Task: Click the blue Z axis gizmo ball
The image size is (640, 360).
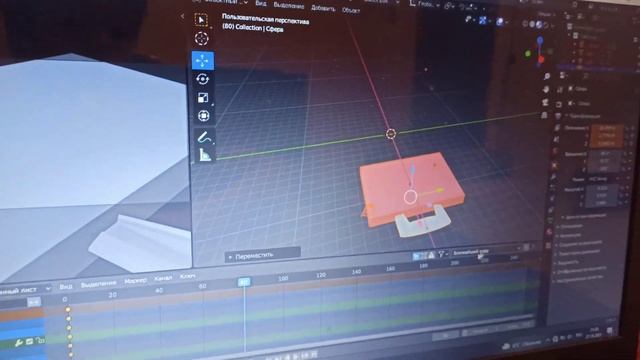Action: [x=540, y=40]
